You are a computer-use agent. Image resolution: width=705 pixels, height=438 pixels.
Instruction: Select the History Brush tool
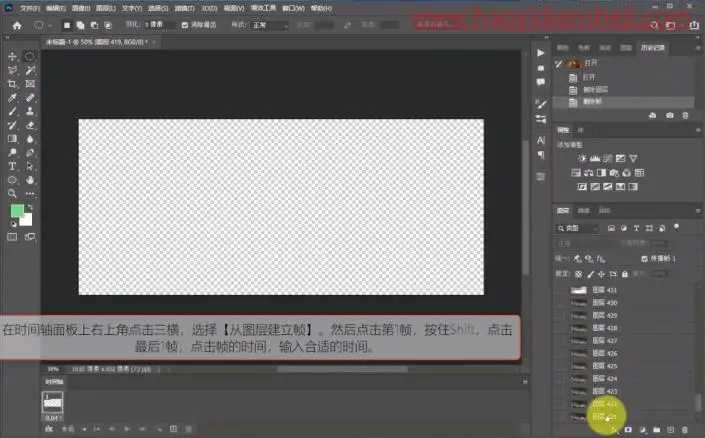[13, 125]
